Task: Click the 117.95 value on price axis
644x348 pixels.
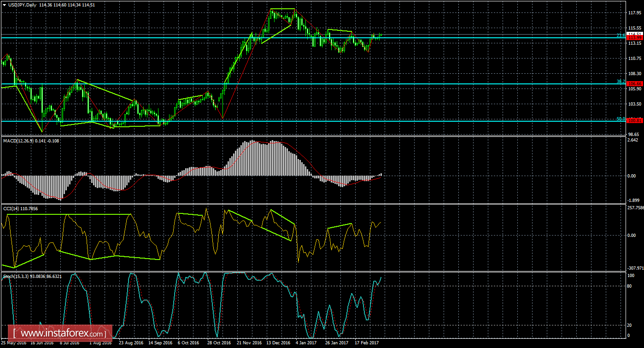Action: tap(635, 13)
